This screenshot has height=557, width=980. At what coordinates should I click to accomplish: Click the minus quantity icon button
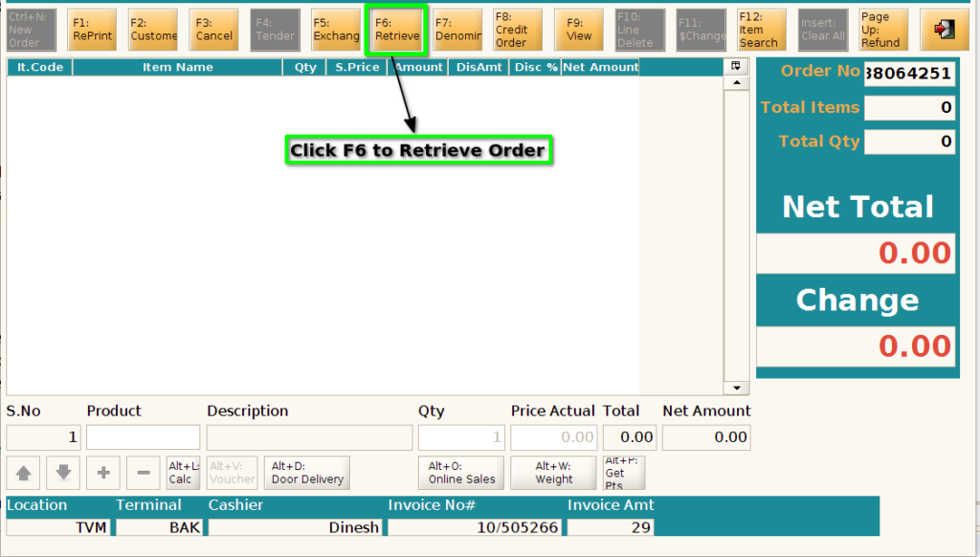(x=144, y=473)
